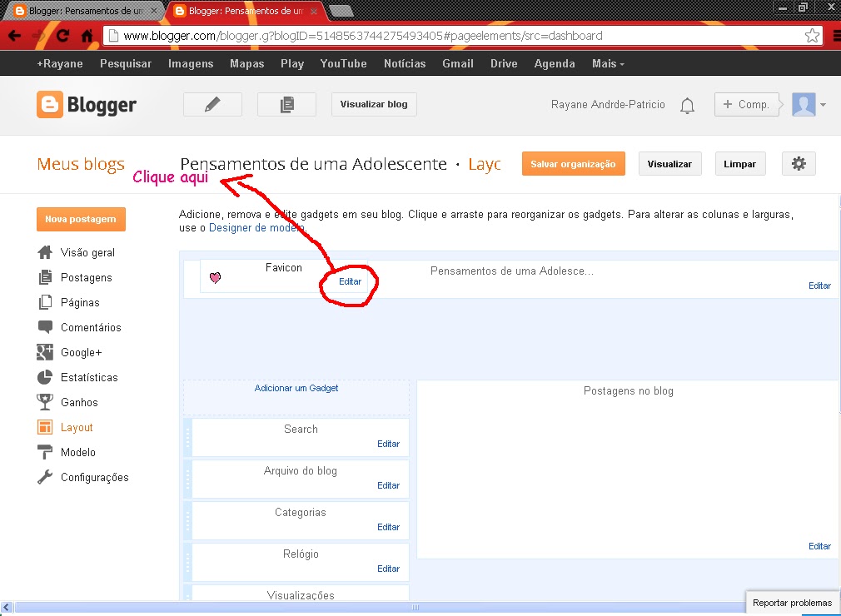Click the Visão geral house icon
The width and height of the screenshot is (841, 616).
(x=45, y=252)
